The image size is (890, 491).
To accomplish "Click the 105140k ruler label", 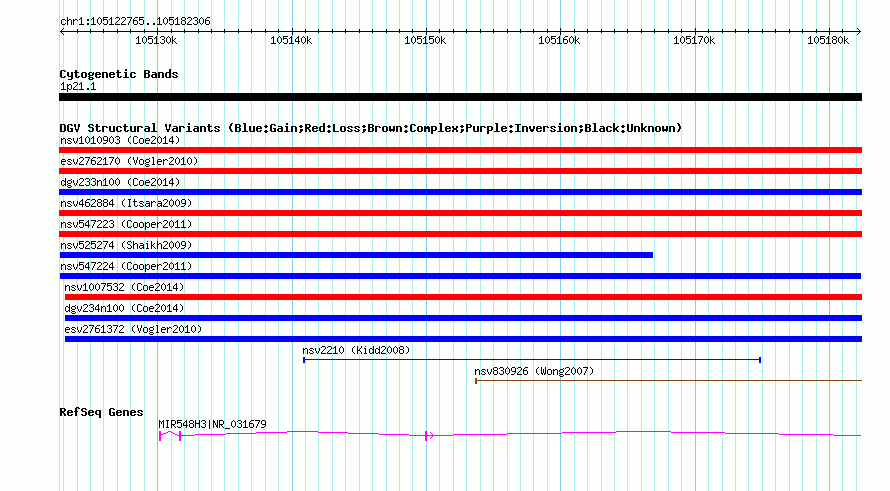I will click(291, 40).
